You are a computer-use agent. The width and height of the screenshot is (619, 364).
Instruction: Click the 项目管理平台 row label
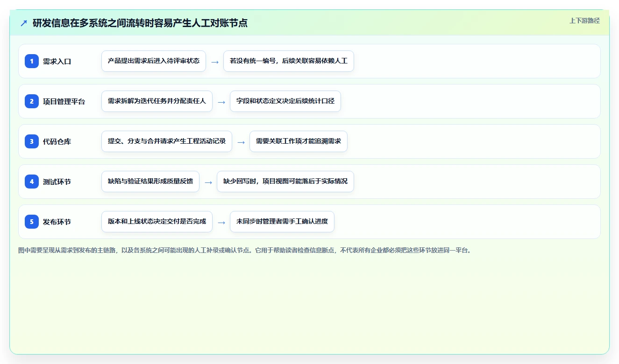64,101
